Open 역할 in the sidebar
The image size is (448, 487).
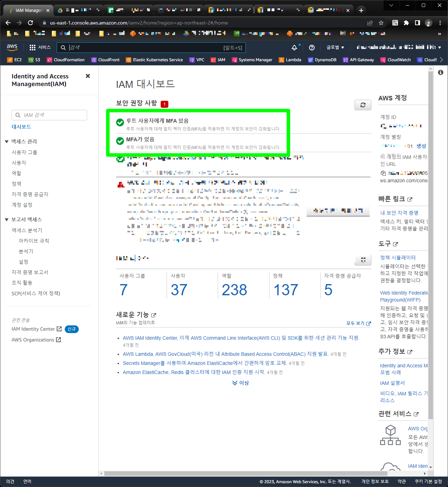tap(16, 173)
